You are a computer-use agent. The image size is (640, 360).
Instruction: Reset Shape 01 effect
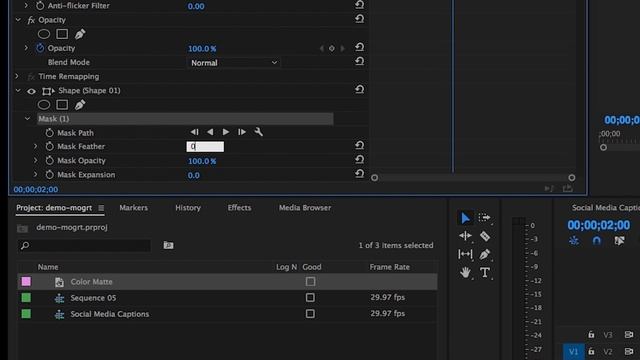click(x=359, y=89)
